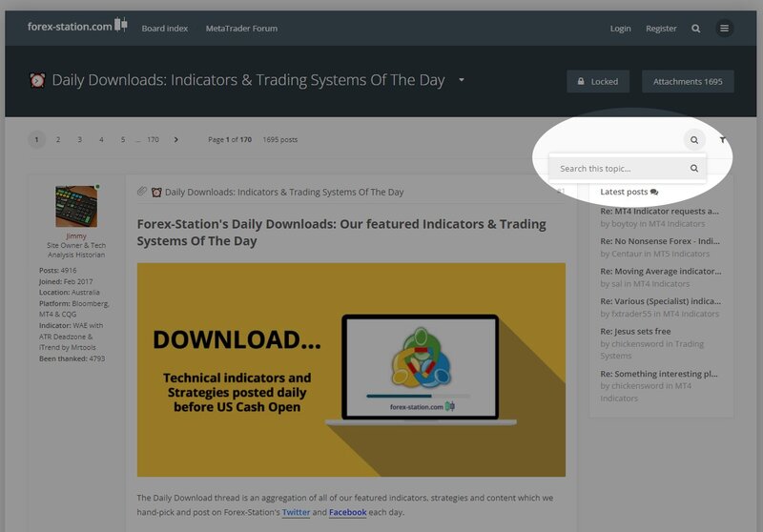Click the header search magnifier icon
This screenshot has width=763, height=532.
pos(696,29)
